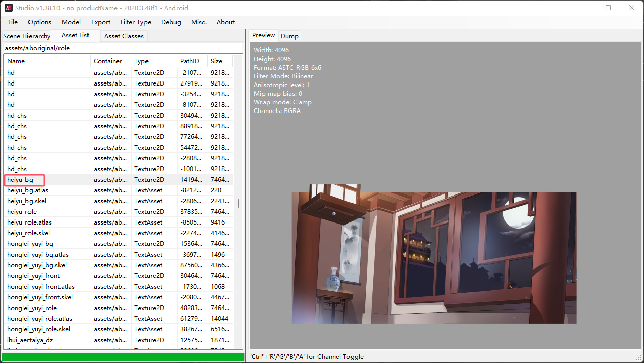Select the honglei_yuyi_role texture asset

[119, 308]
